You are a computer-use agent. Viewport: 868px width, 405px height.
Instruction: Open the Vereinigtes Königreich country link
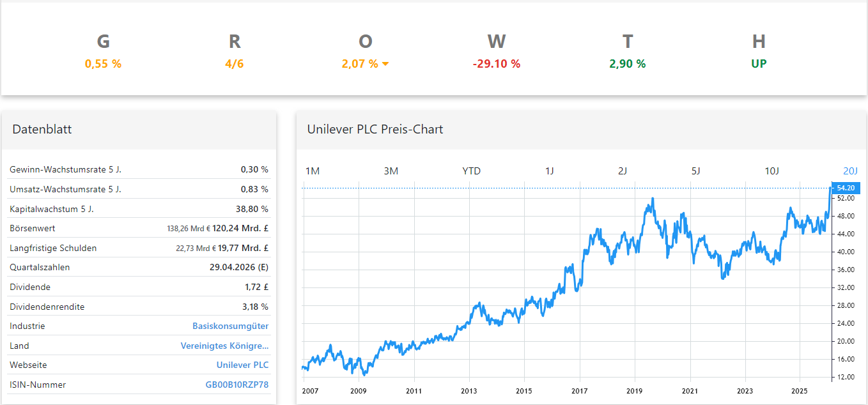click(224, 346)
